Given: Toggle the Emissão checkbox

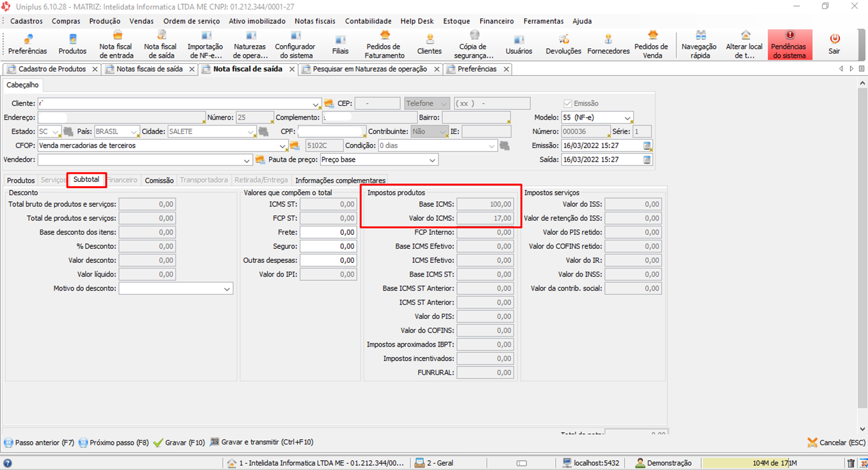Looking at the screenshot, I should [x=568, y=104].
